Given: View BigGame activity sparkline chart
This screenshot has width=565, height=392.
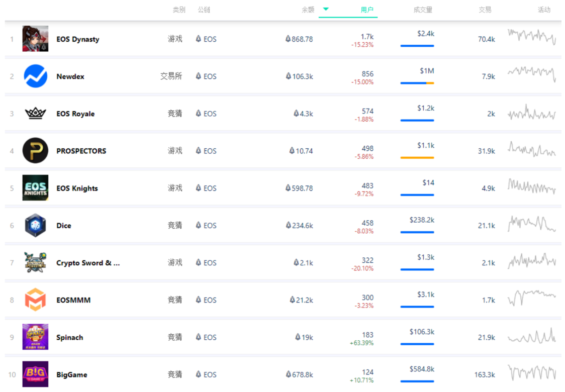Looking at the screenshot, I should click(532, 372).
